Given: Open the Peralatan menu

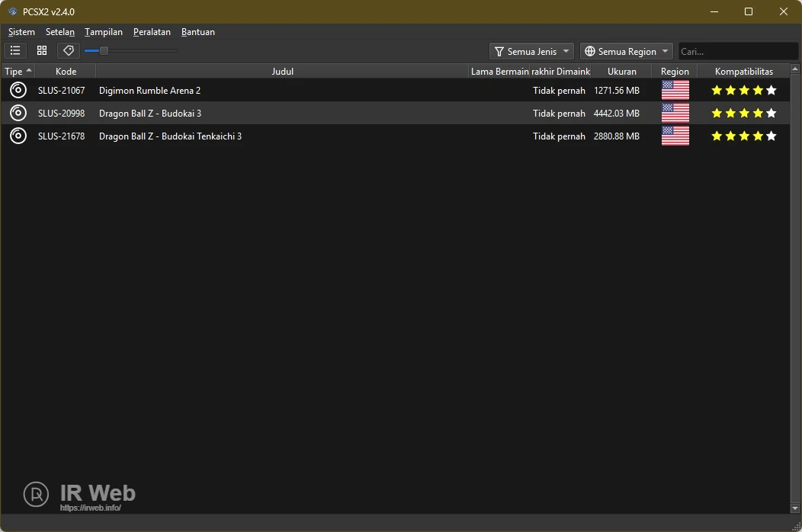Looking at the screenshot, I should (x=152, y=32).
